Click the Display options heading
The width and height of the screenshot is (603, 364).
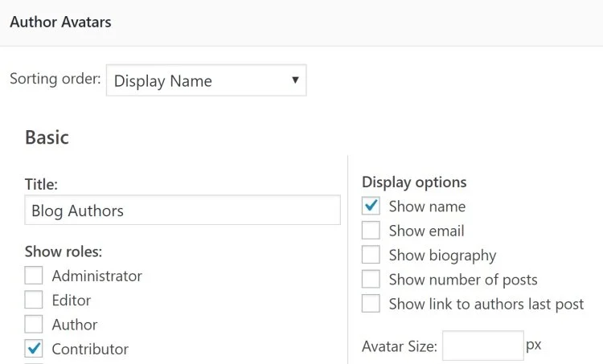tap(414, 182)
